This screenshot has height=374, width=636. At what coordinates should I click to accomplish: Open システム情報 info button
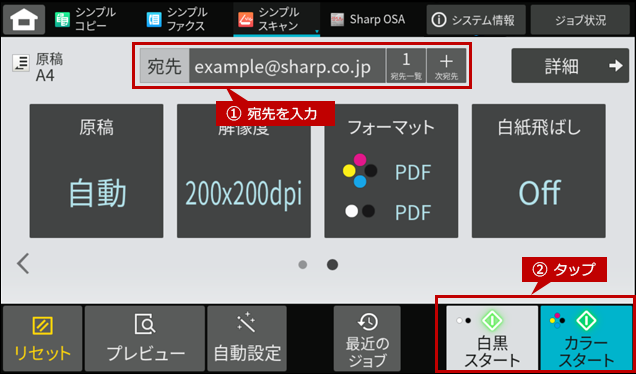tap(476, 20)
